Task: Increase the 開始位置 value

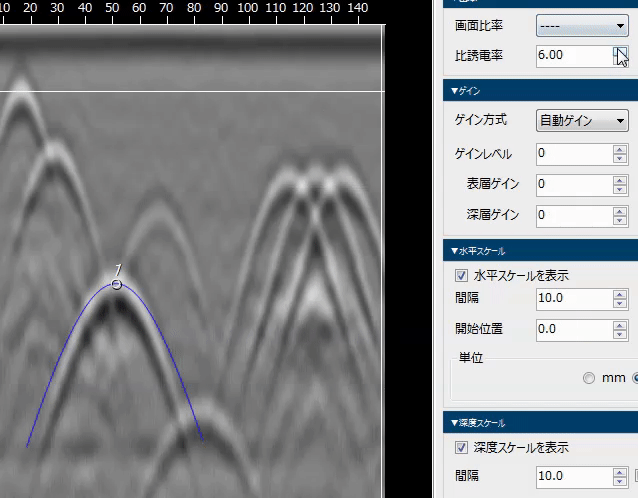Action: [x=620, y=325]
